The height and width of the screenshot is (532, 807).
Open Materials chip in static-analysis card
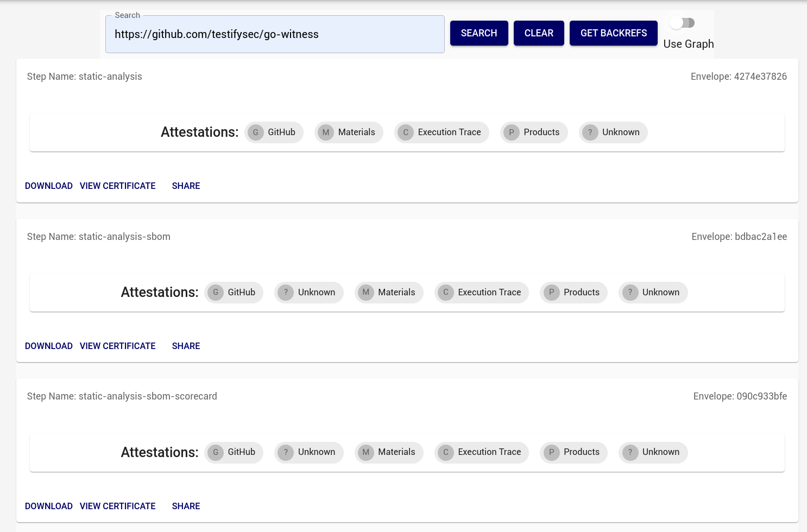coord(349,132)
